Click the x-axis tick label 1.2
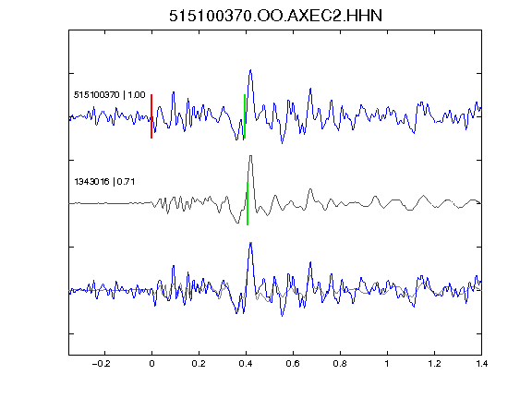The height and width of the screenshot is (399, 532). (x=434, y=364)
